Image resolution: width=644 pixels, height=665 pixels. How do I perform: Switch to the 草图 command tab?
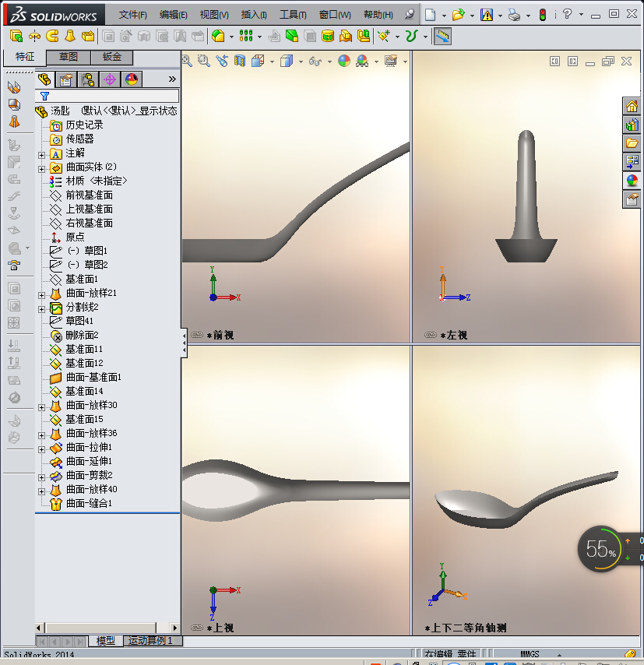pos(69,57)
